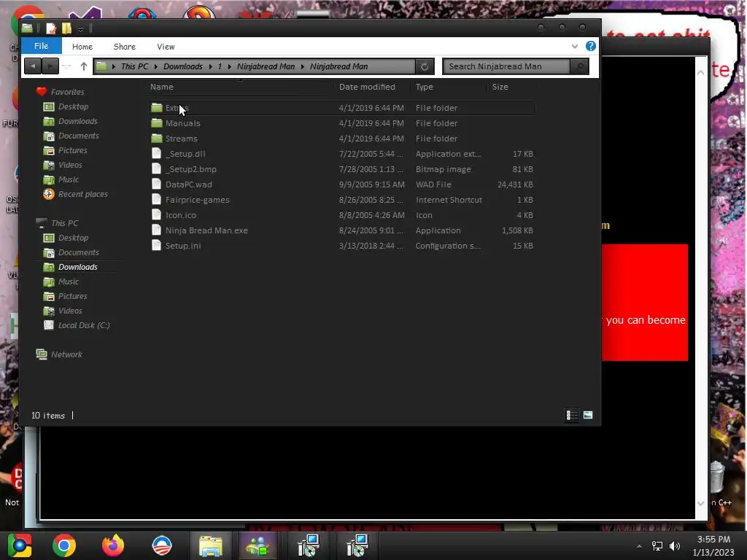Go back using the back arrow
This screenshot has width=747, height=560.
(x=32, y=66)
